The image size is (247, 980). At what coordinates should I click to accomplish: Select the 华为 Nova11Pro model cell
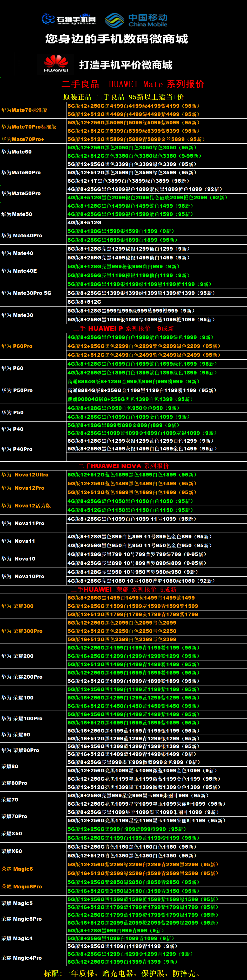point(33,524)
